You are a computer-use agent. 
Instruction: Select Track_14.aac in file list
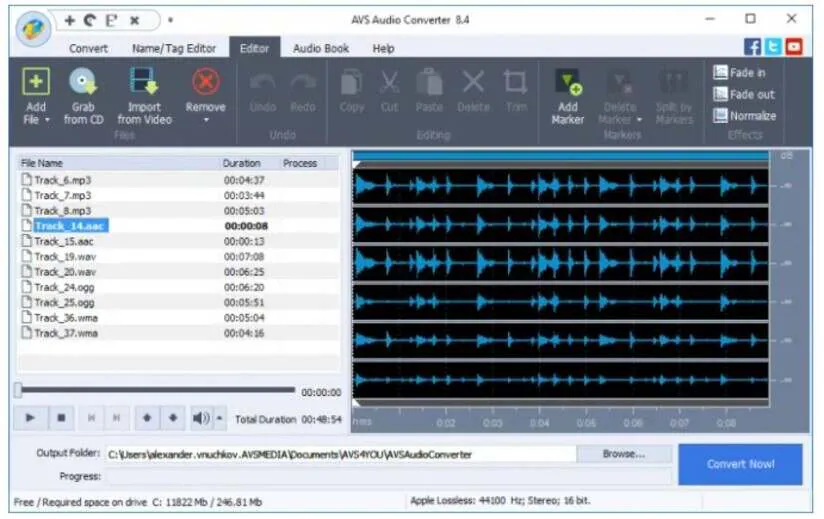coord(178,226)
